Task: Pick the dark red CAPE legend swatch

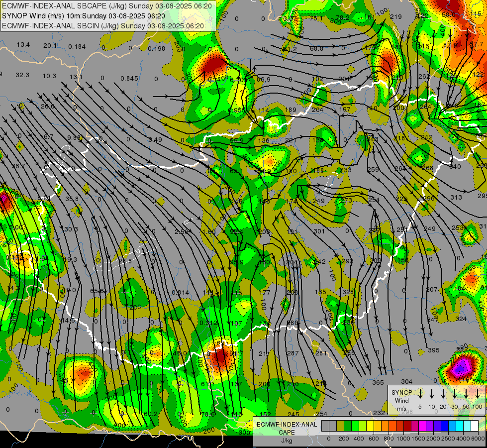Action: pyautogui.click(x=407, y=426)
